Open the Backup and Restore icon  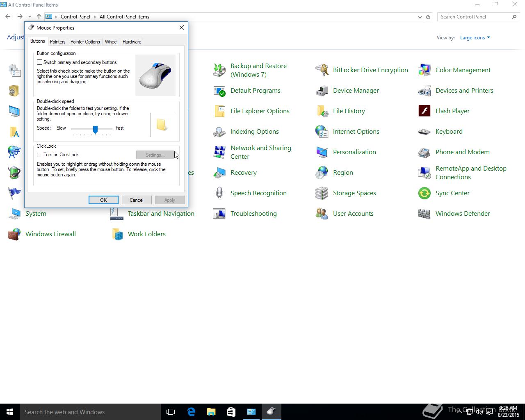219,70
